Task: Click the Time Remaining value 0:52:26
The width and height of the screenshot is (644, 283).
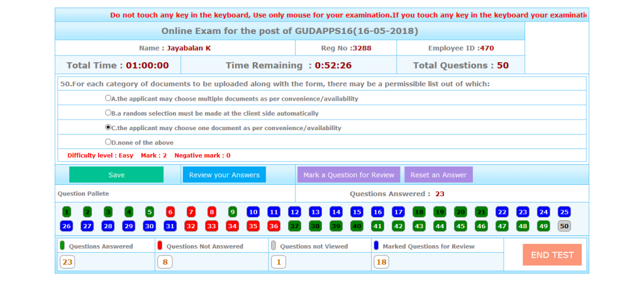Action: click(x=333, y=65)
